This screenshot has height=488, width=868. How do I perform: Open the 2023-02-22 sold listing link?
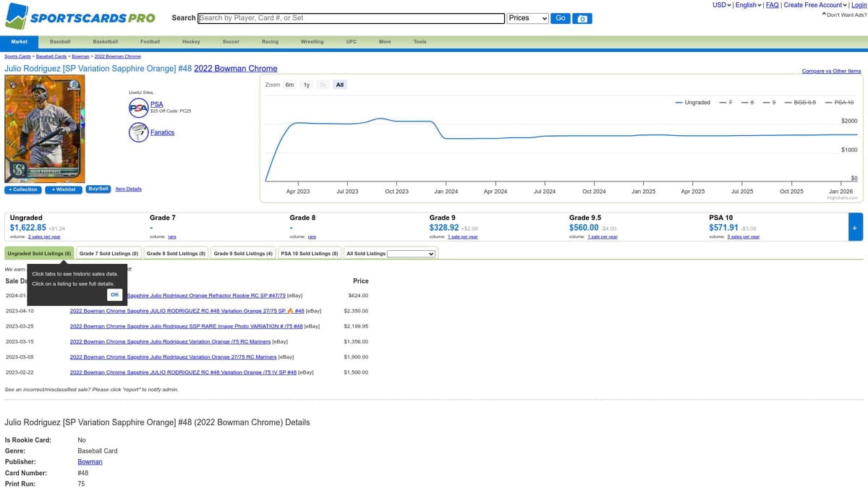(183, 372)
